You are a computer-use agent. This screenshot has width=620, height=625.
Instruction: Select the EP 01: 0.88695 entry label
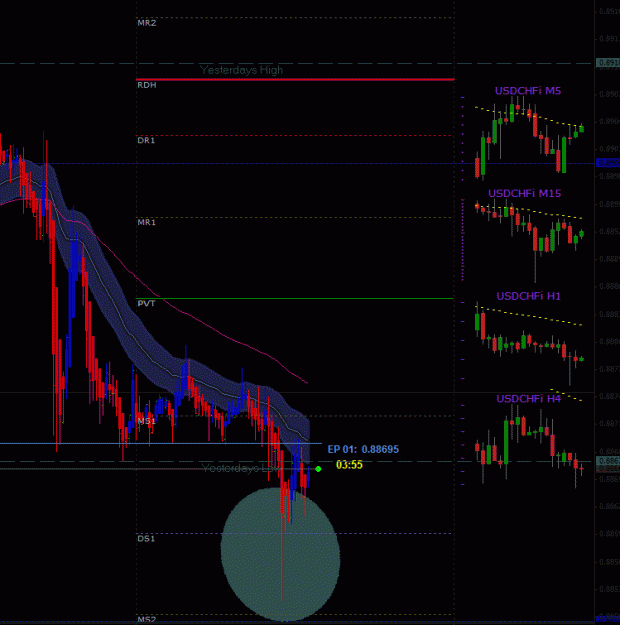(363, 449)
